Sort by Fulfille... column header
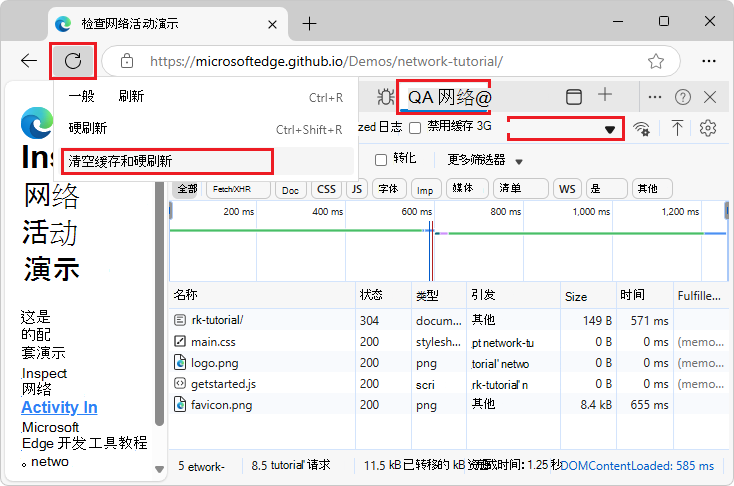This screenshot has width=734, height=486. (x=699, y=295)
